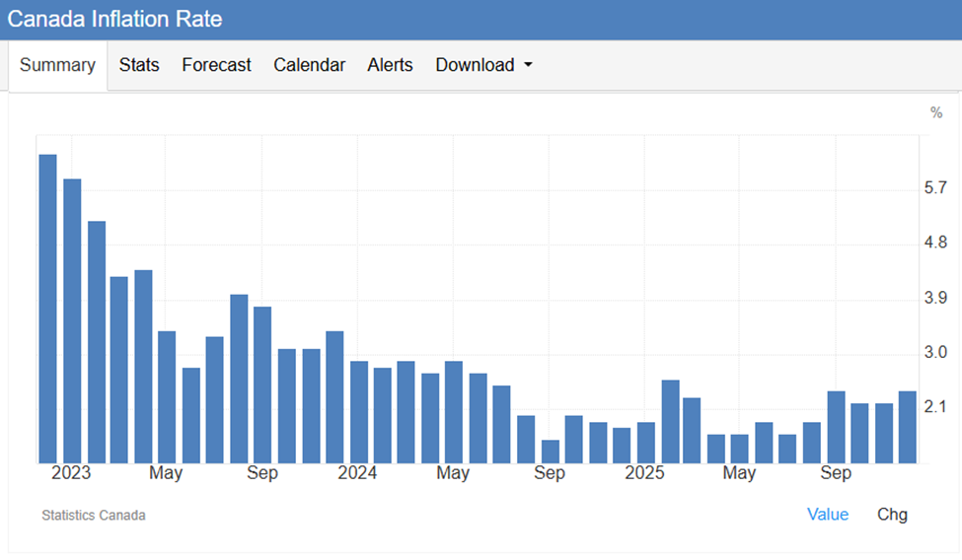This screenshot has height=560, width=962.
Task: Click the bar above the 2025 axis label
Action: pyautogui.click(x=646, y=442)
